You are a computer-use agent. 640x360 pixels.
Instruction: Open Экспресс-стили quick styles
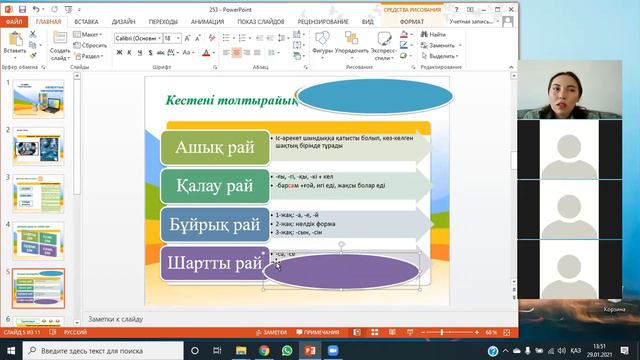click(384, 46)
